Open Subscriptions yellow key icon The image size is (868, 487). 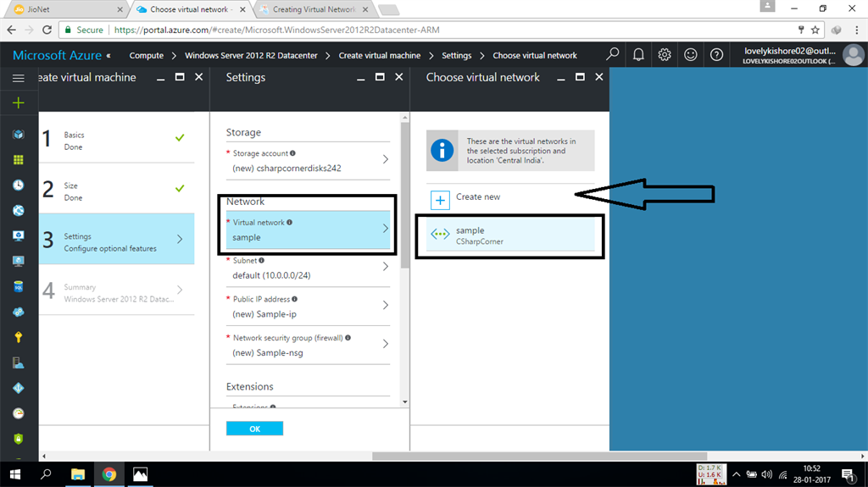(x=19, y=337)
